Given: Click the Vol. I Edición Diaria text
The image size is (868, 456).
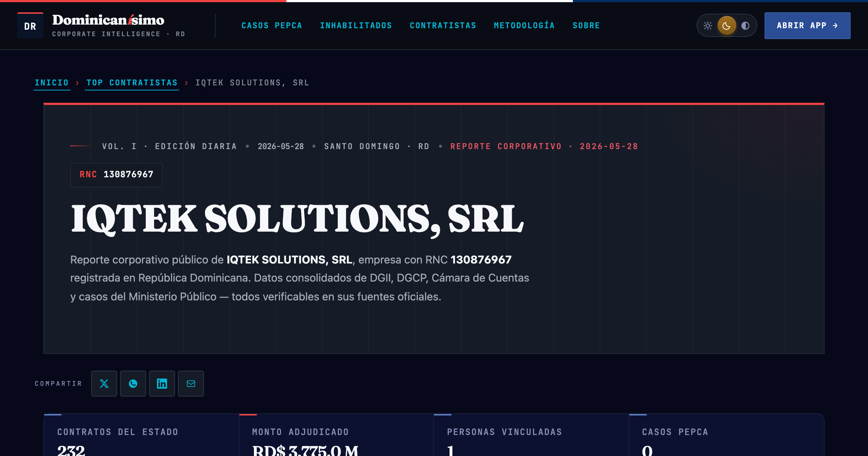Looking at the screenshot, I should tap(169, 146).
